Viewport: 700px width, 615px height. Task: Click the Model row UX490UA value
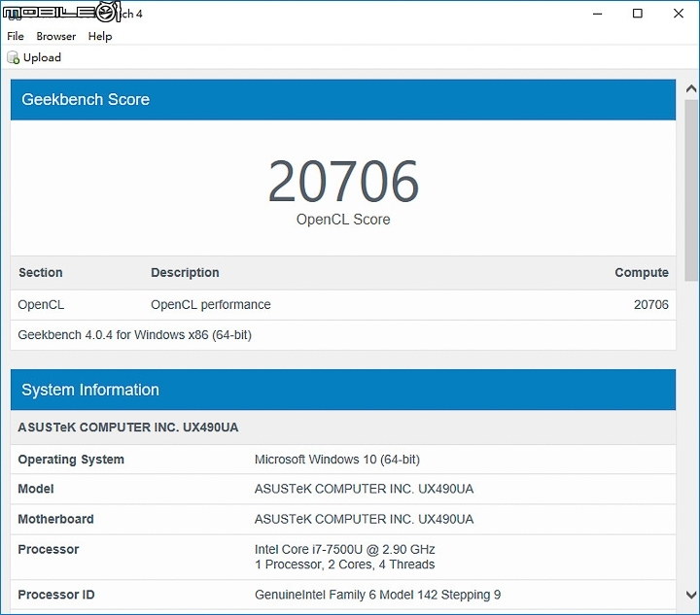point(364,489)
